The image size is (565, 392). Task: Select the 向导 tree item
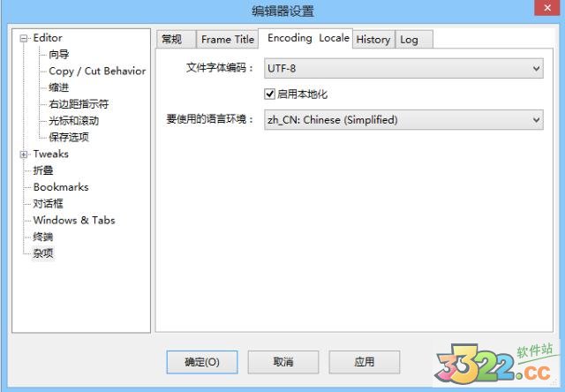coord(59,55)
